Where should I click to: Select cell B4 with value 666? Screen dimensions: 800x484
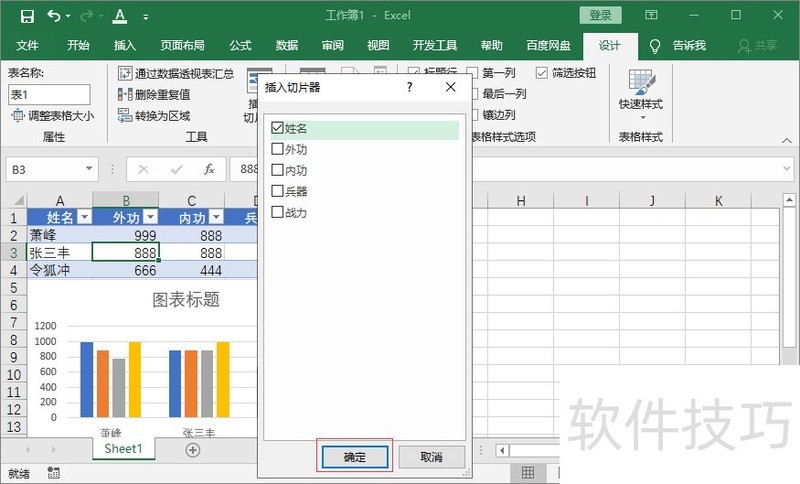(x=126, y=270)
